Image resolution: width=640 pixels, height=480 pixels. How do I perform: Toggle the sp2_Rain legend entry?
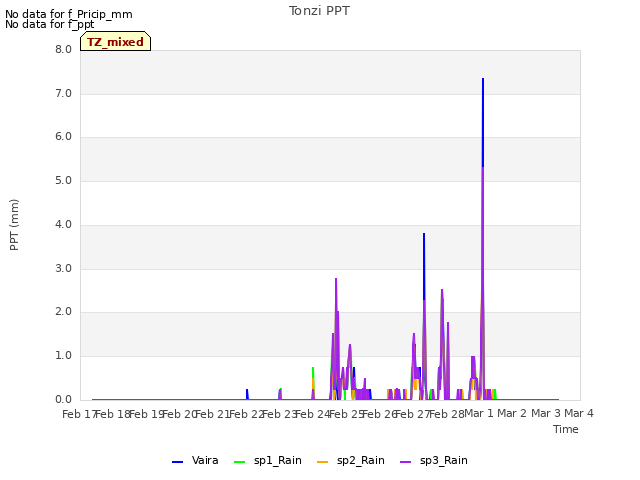(x=351, y=461)
